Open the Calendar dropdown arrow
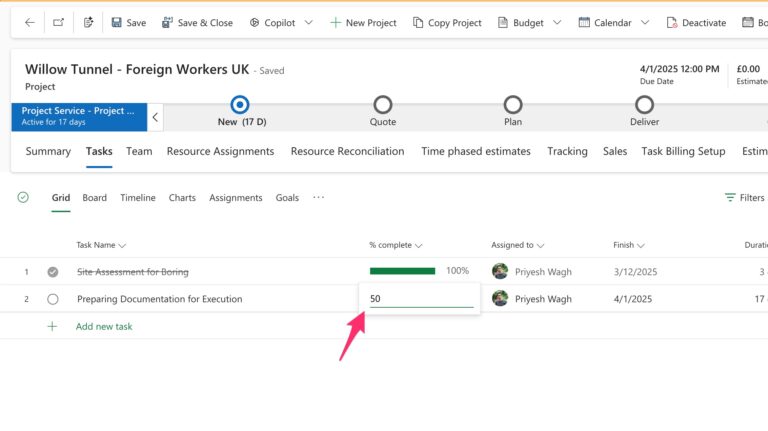Screen dimensions: 768x431 click(x=645, y=22)
